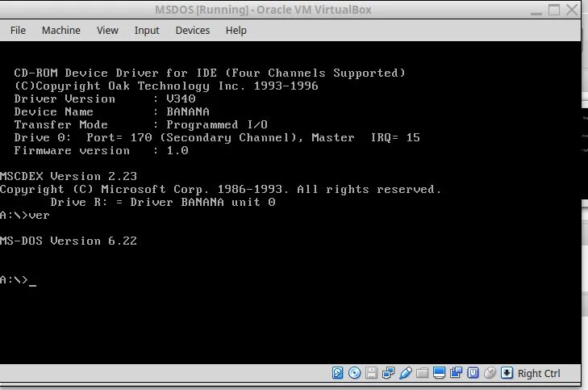Click the mouse integration status icon
588x390 pixels.
click(x=490, y=373)
